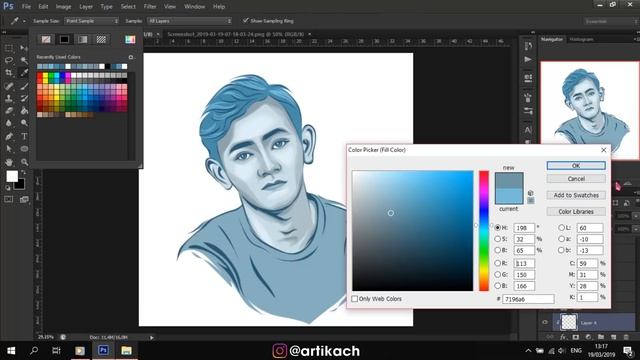Open the rainbow Color Picker icon
The height and width of the screenshot is (360, 640).
point(130,39)
